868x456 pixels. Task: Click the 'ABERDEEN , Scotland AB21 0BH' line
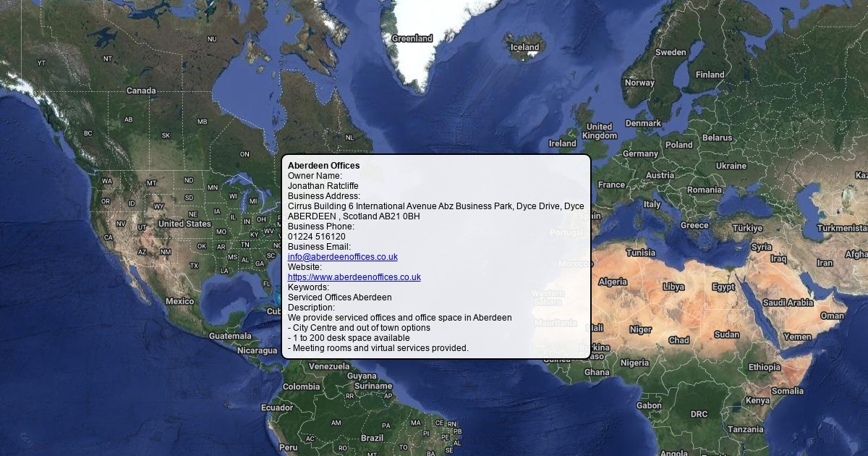coord(354,216)
